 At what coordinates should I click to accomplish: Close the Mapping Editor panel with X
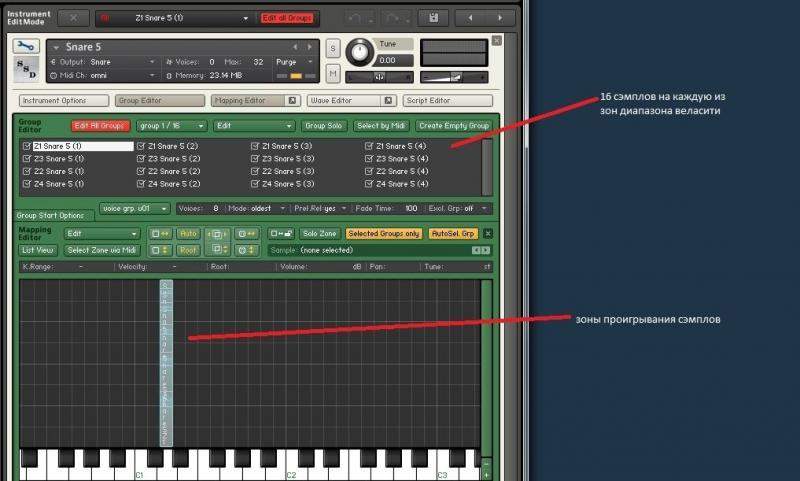click(x=488, y=233)
